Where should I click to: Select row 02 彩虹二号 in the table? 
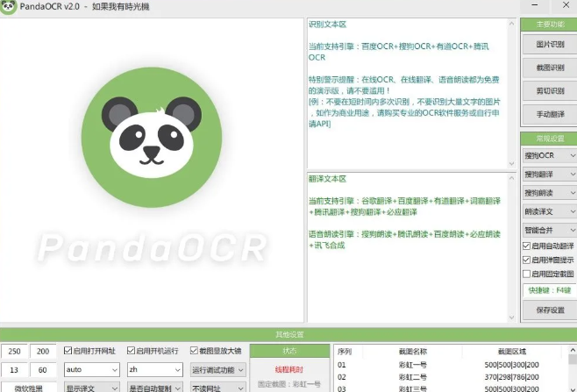(x=451, y=377)
